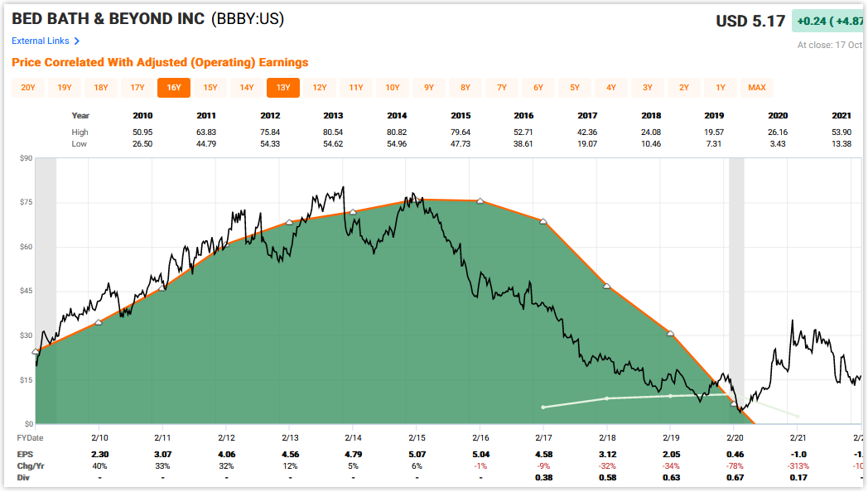Image resolution: width=868 pixels, height=492 pixels.
Task: Click the External Links link
Action: 41,41
